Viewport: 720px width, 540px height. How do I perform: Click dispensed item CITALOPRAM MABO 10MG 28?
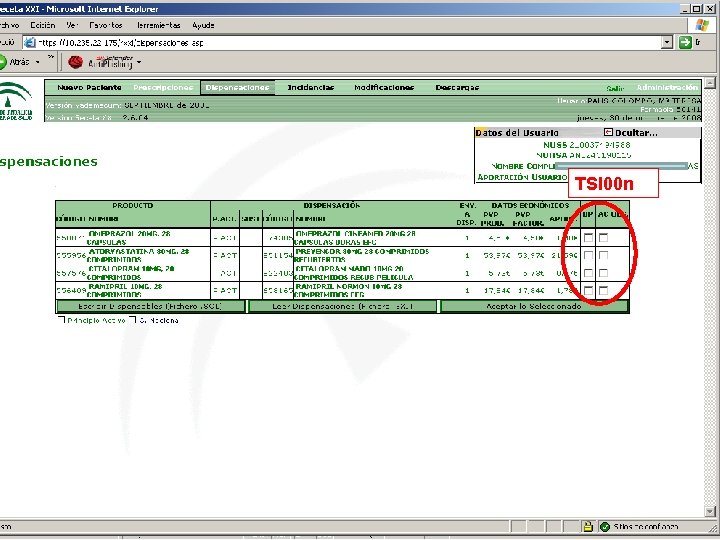[x=354, y=273]
